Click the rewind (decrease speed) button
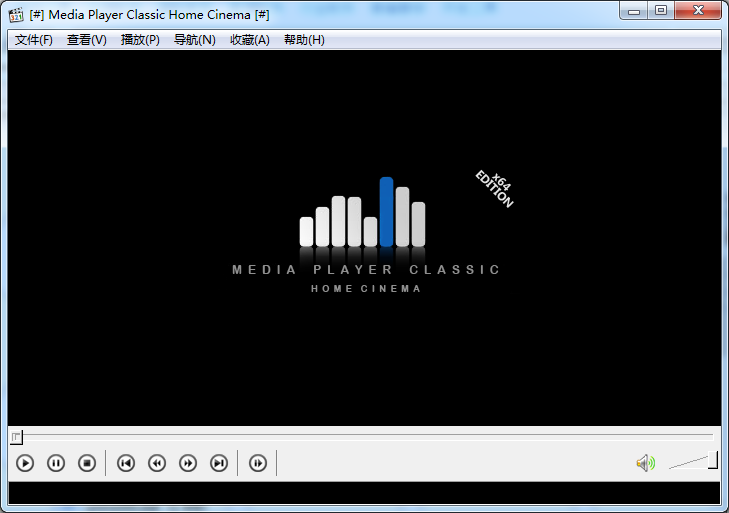This screenshot has height=513, width=729. point(157,463)
